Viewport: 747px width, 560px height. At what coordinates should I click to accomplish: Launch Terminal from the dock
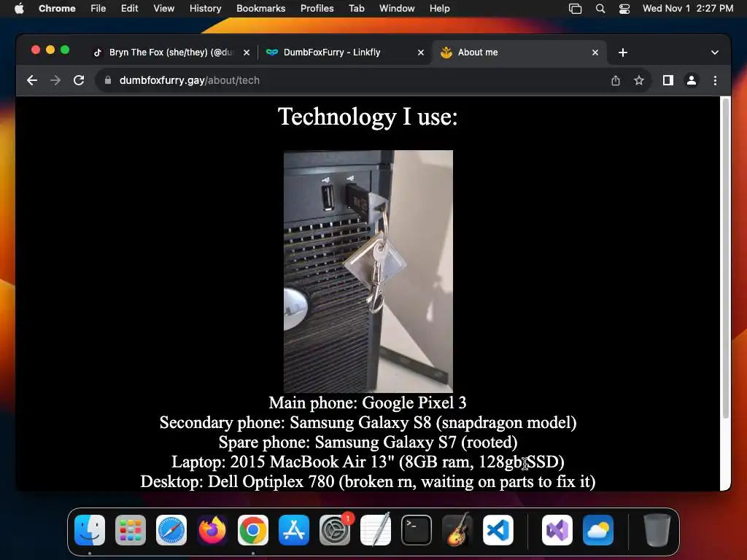tap(417, 530)
